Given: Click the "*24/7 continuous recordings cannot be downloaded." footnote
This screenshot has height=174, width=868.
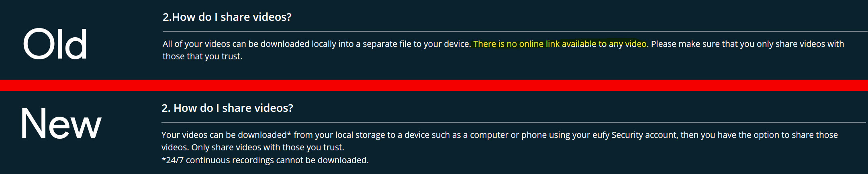Looking at the screenshot, I should 265,160.
